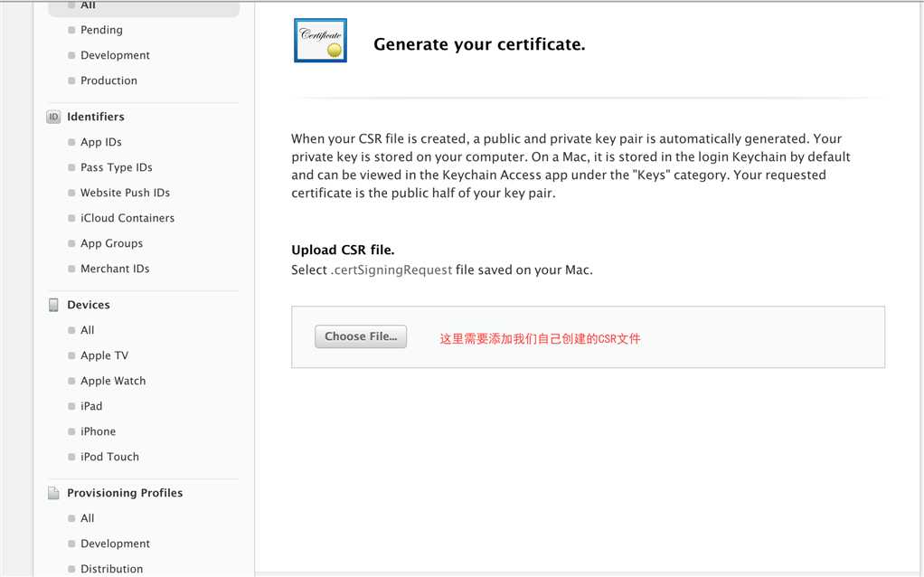The image size is (924, 577).
Task: Open iPad devices list
Action: [91, 406]
